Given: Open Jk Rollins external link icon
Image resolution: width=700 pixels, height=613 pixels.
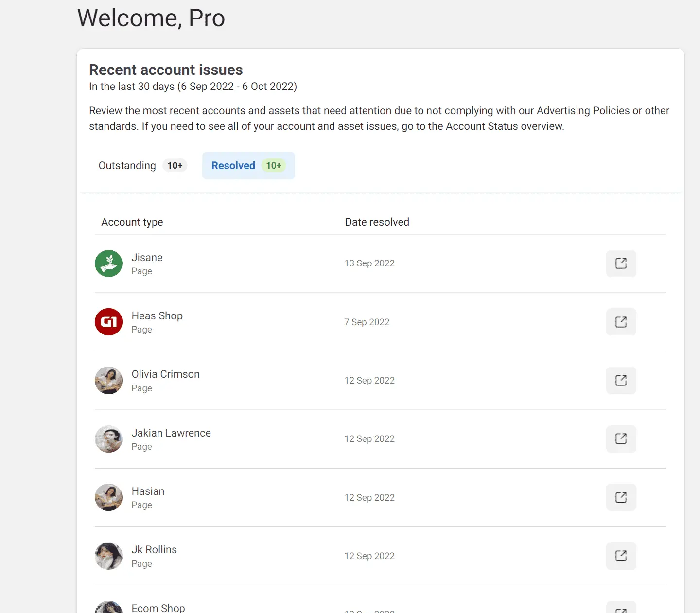Looking at the screenshot, I should point(621,556).
